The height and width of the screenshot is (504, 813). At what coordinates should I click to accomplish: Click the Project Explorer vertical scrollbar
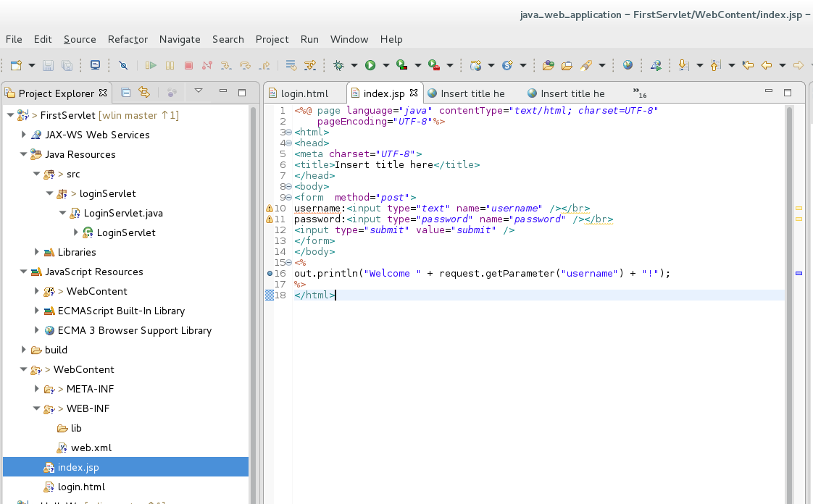pyautogui.click(x=254, y=305)
